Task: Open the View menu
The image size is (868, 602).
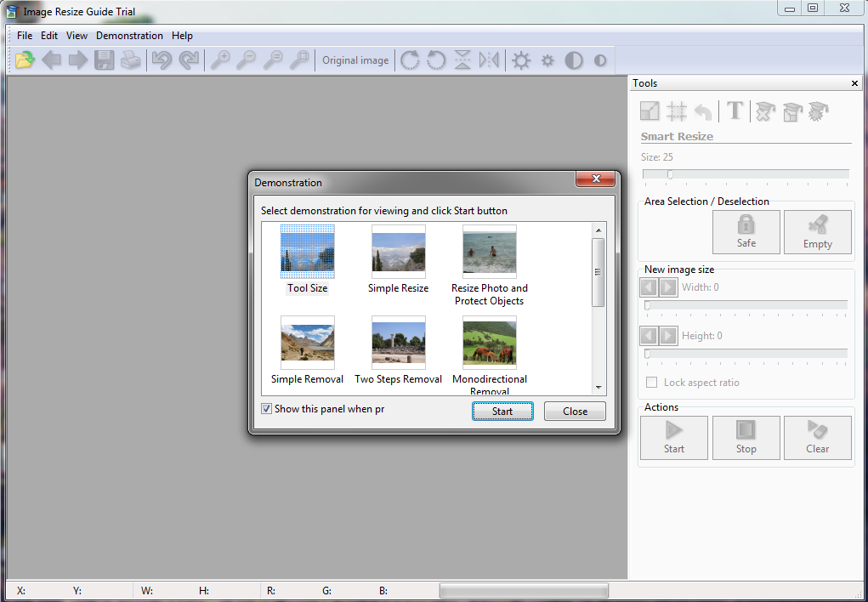Action: coord(77,36)
